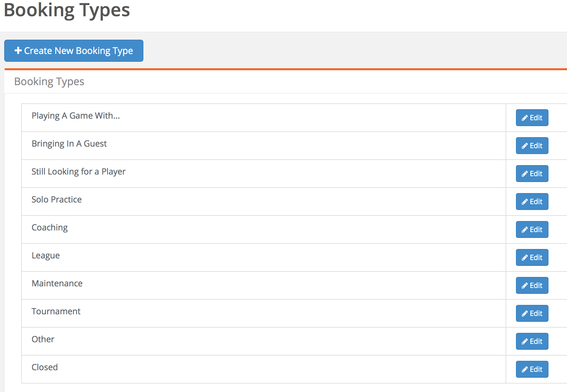
Task: Edit the Tournament booking type
Action: coord(532,313)
